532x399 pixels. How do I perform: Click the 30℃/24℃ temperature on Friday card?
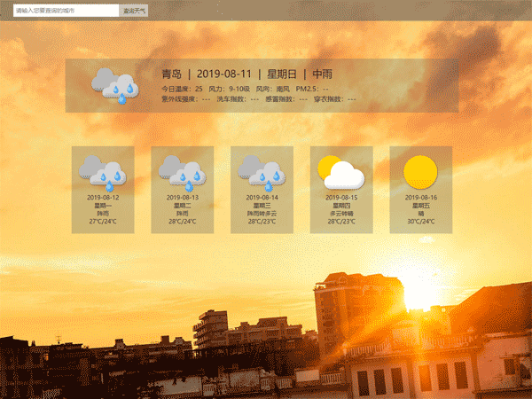point(421,222)
